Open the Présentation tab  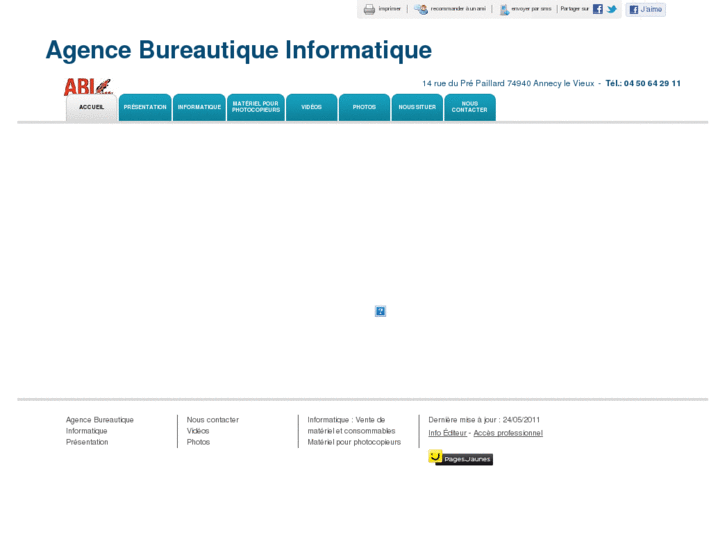pos(145,107)
